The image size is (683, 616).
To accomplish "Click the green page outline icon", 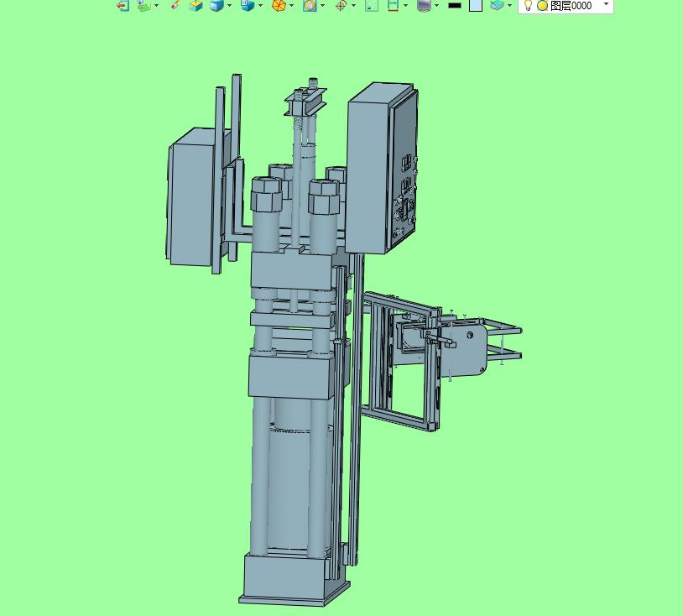I will pos(372,5).
